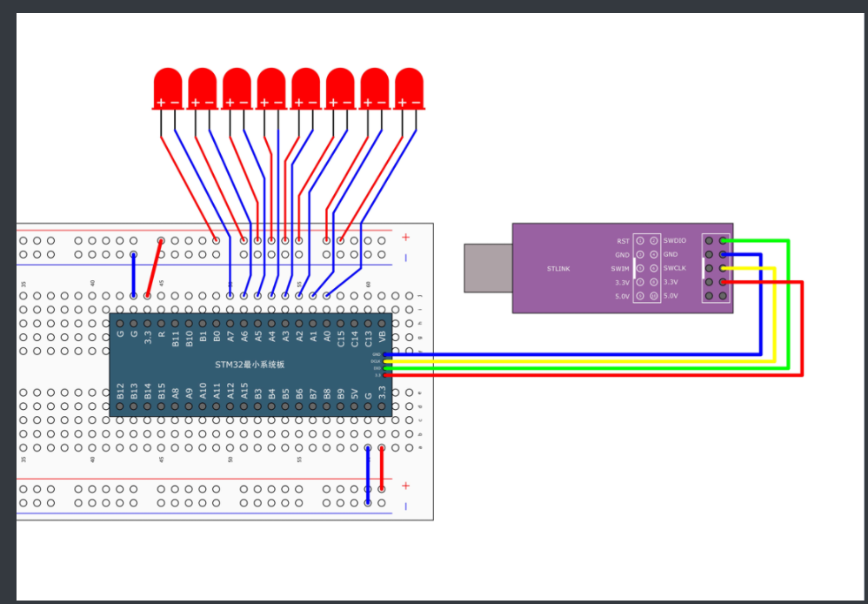Click the SWDIO pin label
The image size is (868, 604).
[675, 240]
